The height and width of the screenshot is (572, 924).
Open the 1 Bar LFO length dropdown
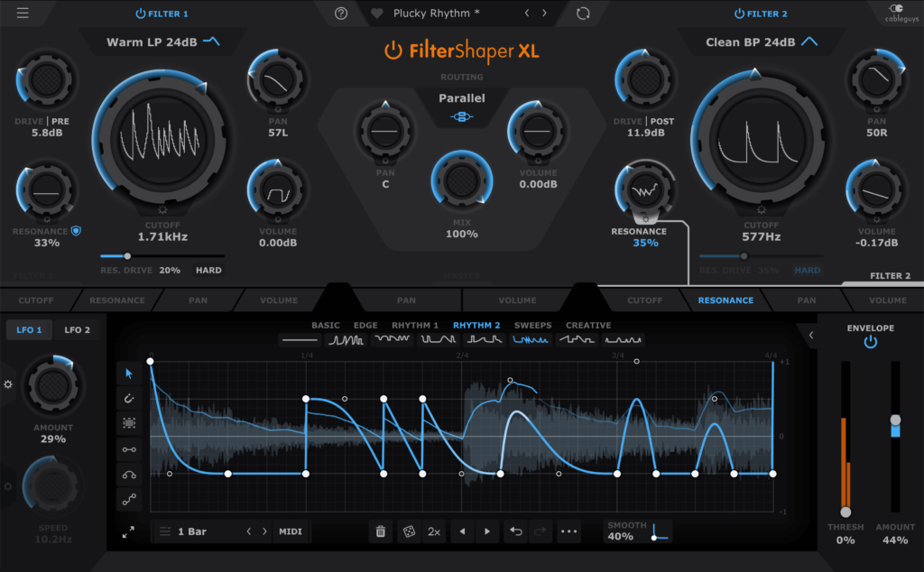pos(192,531)
